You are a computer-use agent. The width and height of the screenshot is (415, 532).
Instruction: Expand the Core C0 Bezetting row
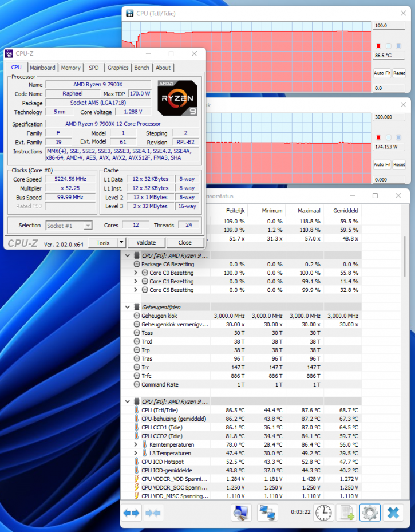pos(136,273)
